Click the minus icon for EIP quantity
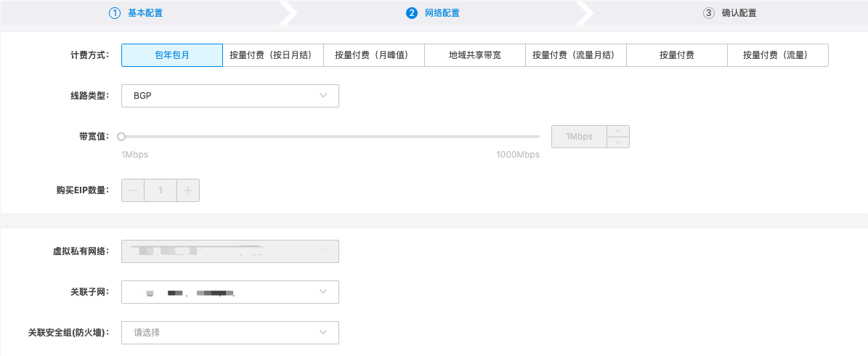The width and height of the screenshot is (868, 356). [x=133, y=190]
